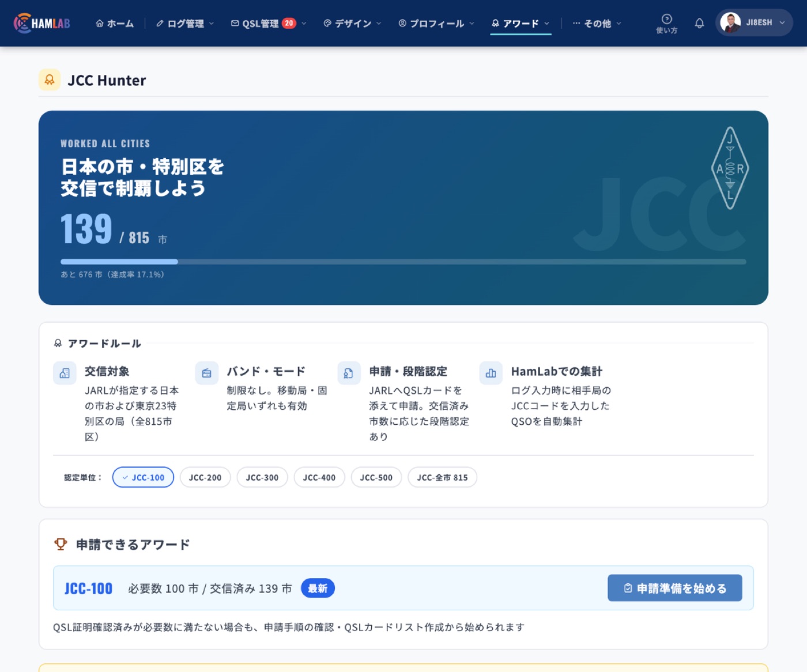Select the JCC-全市 815 certification unit
The image size is (807, 672).
[x=443, y=477]
